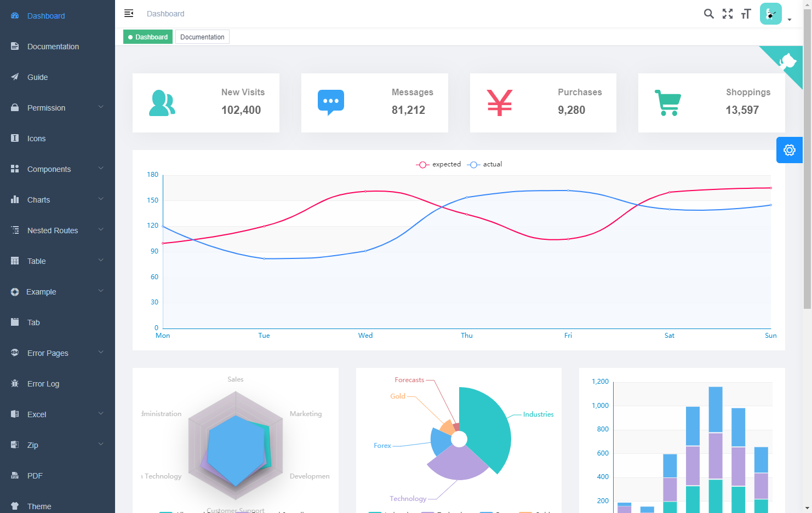Toggle the expected series in chart legend

point(438,164)
